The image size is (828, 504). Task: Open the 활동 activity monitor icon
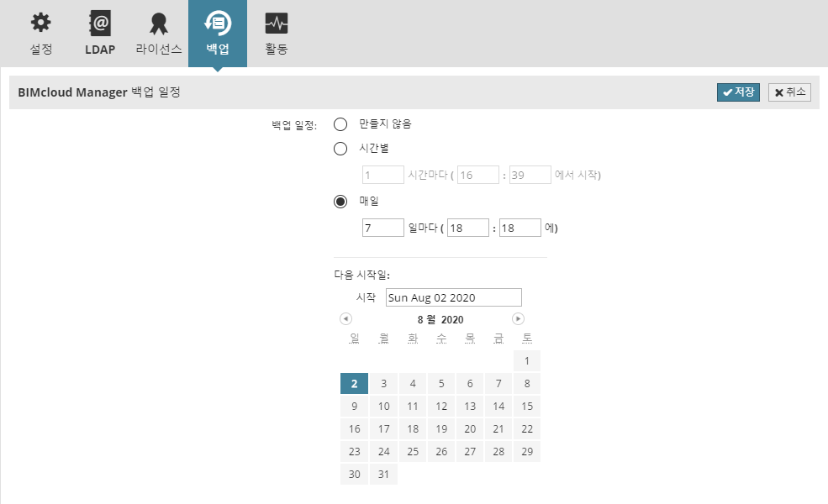click(x=277, y=24)
